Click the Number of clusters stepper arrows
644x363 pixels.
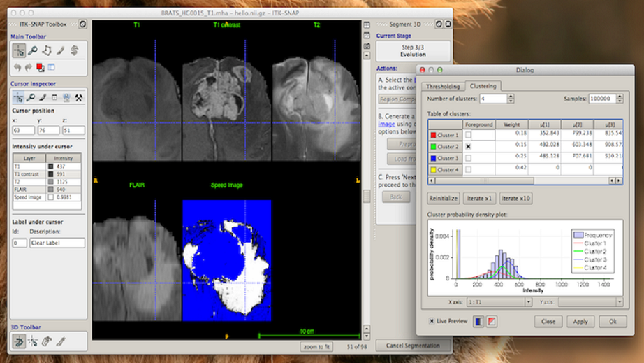tap(511, 99)
